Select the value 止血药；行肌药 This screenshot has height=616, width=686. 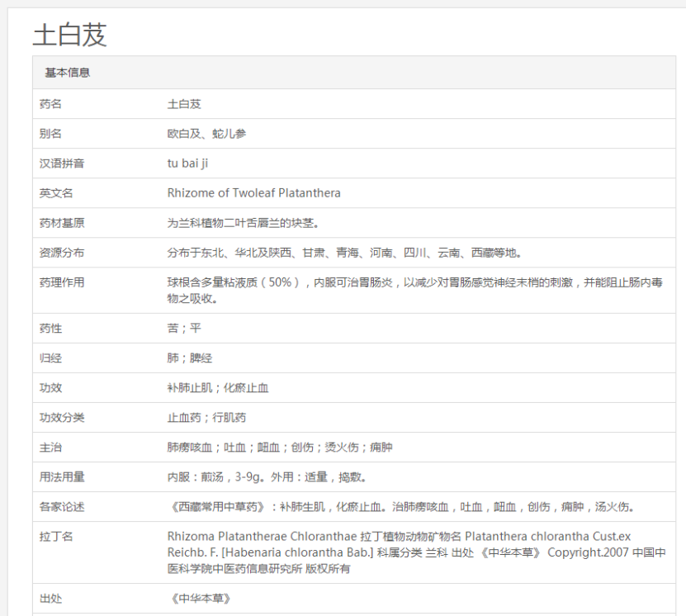[x=206, y=418]
